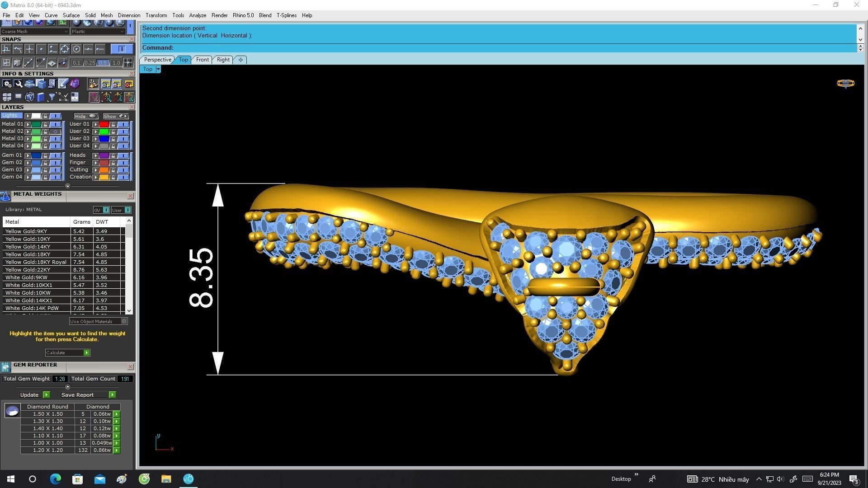Enable the intersection snap (cross) icon
Screen dimensions: 868x488
[29, 49]
